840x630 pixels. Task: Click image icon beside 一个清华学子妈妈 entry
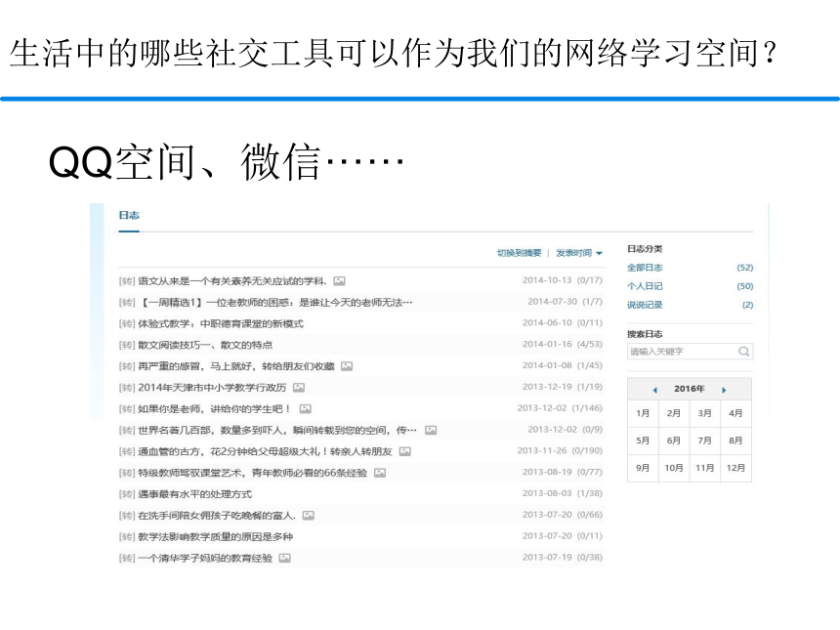[284, 558]
